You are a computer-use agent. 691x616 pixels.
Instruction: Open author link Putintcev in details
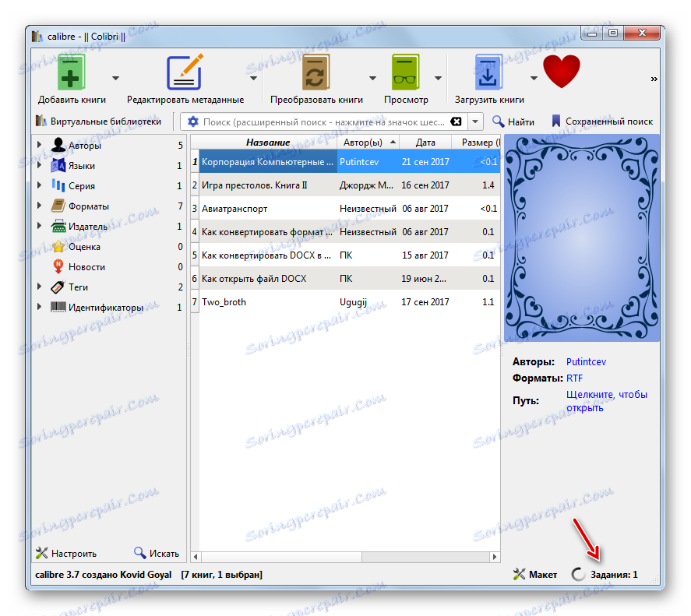pyautogui.click(x=586, y=362)
